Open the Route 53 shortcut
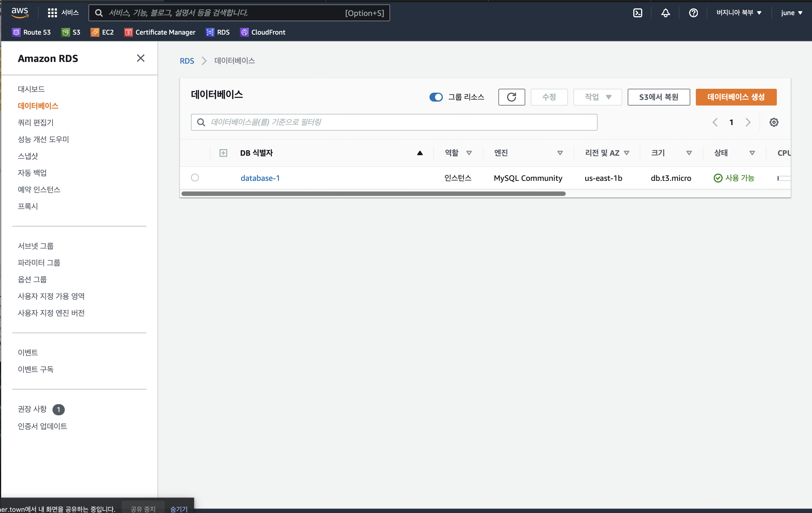This screenshot has height=513, width=812. point(31,32)
